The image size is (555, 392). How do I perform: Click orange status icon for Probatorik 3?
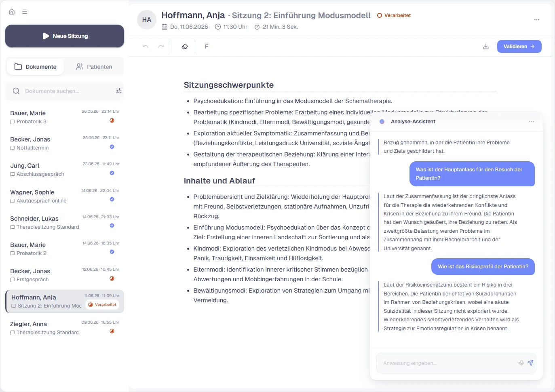coord(112,120)
